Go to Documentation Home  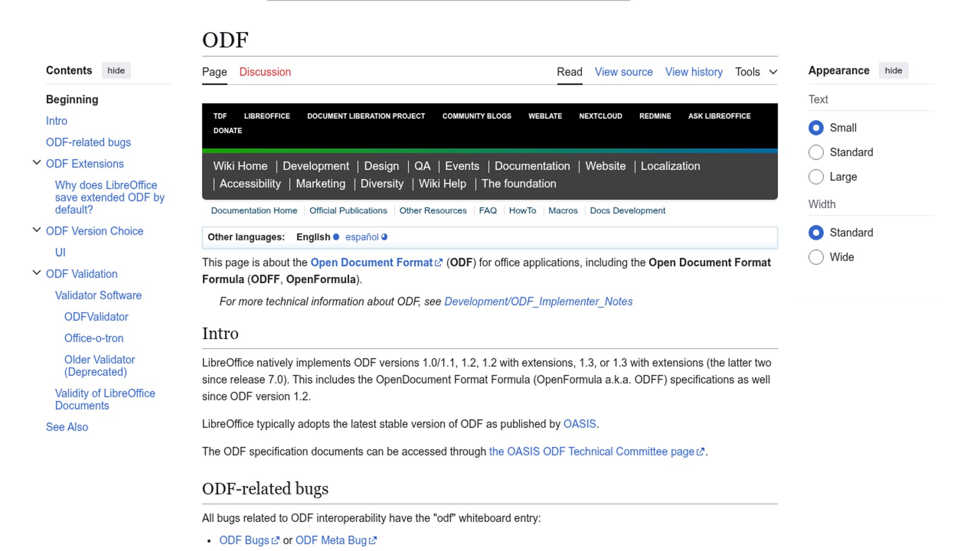(x=254, y=211)
